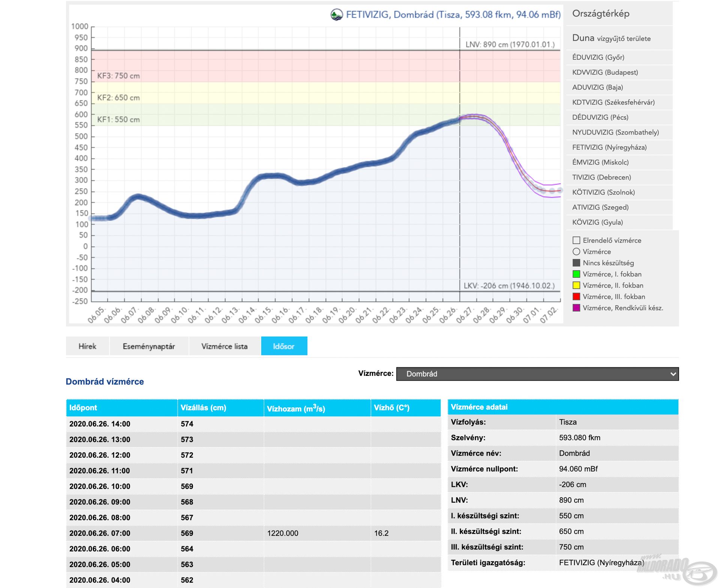This screenshot has width=720, height=588.
Task: Click the green I. fokban swatch
Action: point(576,274)
